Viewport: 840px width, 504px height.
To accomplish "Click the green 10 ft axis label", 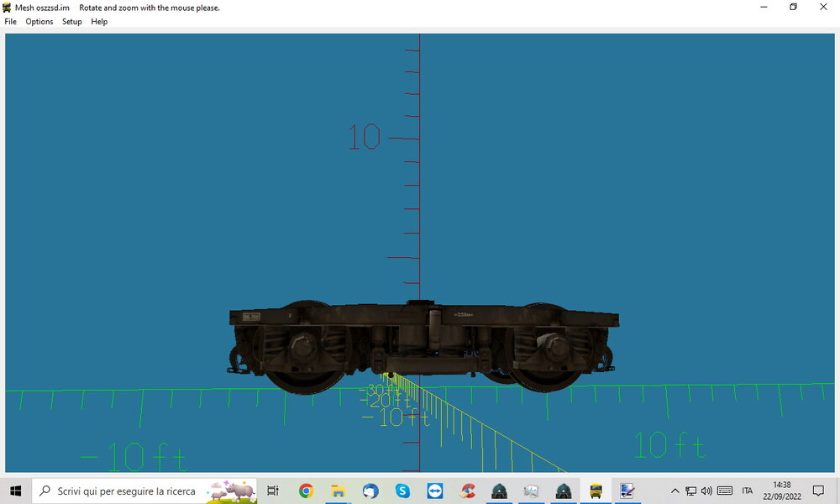I will [669, 444].
